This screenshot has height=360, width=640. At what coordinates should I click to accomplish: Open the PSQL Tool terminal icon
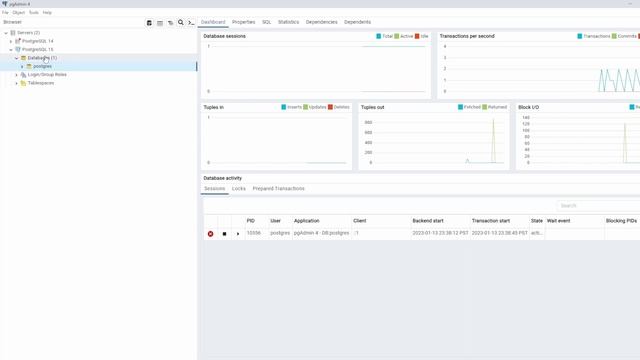[191, 23]
